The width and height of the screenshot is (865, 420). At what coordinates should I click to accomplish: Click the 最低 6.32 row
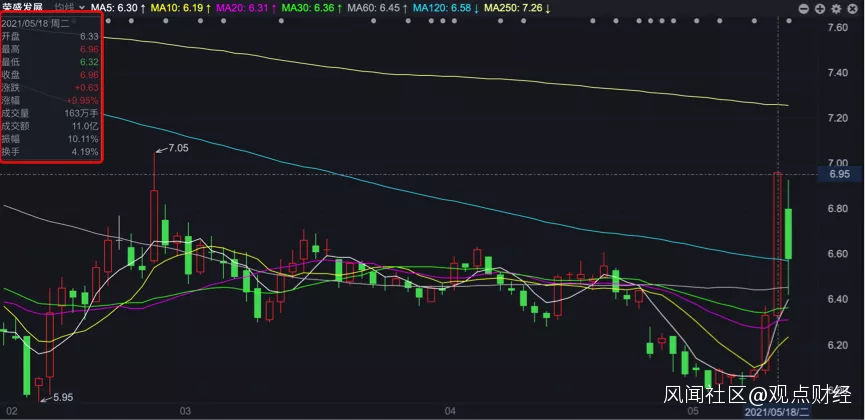click(51, 62)
